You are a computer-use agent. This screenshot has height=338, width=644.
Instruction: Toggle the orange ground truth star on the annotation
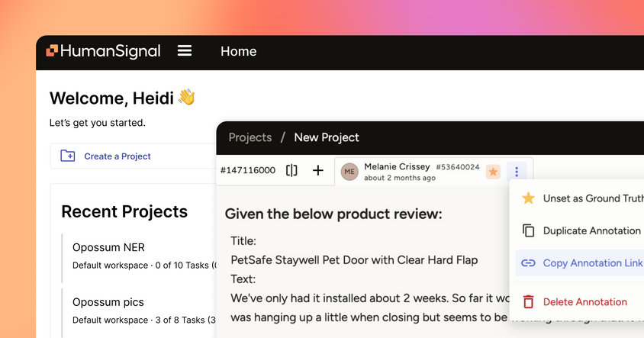point(493,172)
